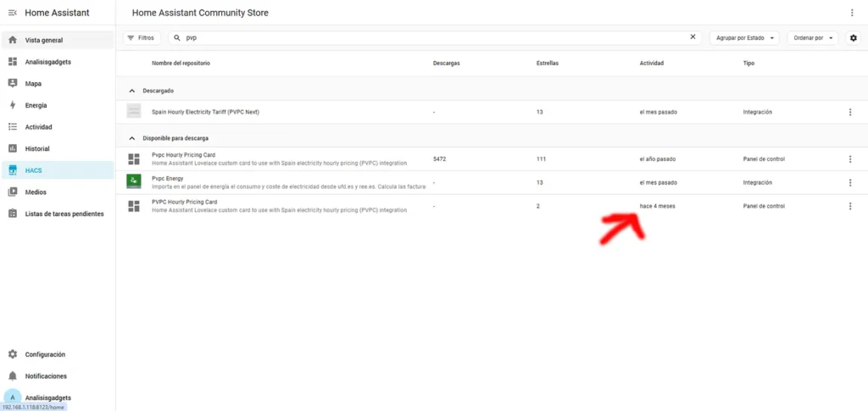Sort by Estrellas column header
Screen dimensions: 868x411
point(548,63)
